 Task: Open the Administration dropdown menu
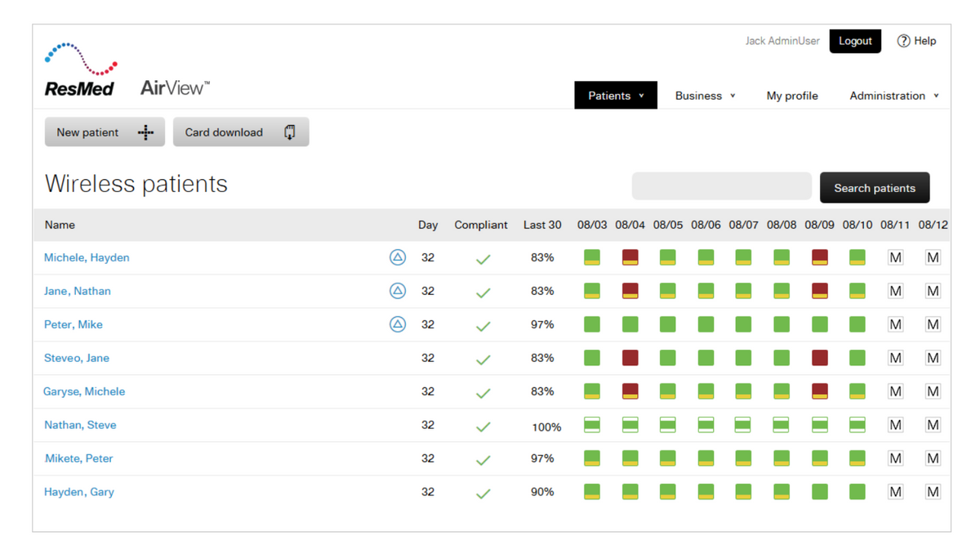click(x=894, y=96)
